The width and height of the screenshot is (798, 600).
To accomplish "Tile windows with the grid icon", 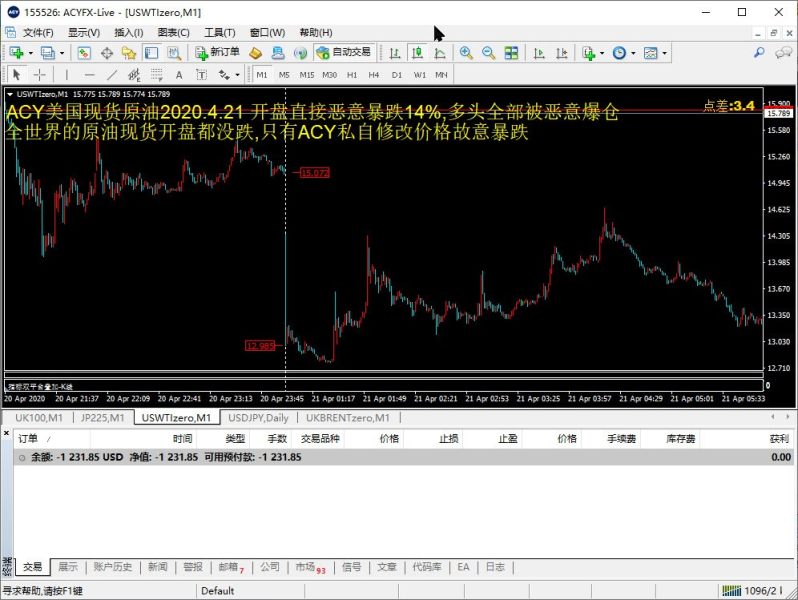I will [x=511, y=52].
